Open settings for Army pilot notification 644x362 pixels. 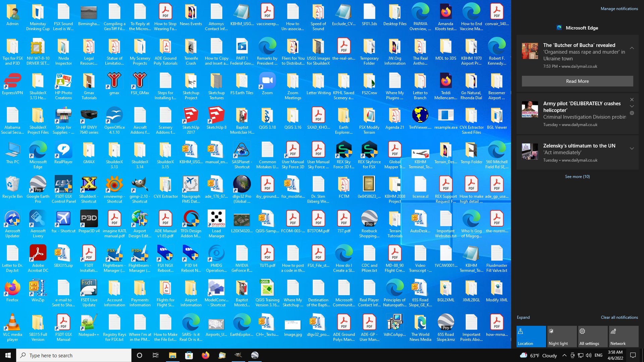pos(632,113)
